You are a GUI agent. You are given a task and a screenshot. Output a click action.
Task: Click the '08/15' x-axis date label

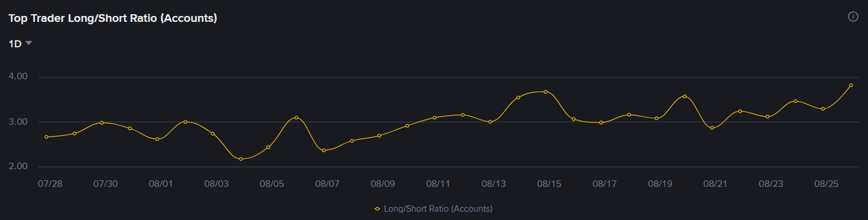[549, 184]
